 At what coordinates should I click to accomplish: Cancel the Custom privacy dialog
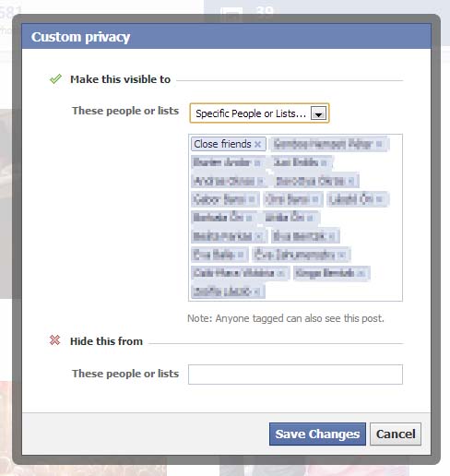click(x=396, y=434)
